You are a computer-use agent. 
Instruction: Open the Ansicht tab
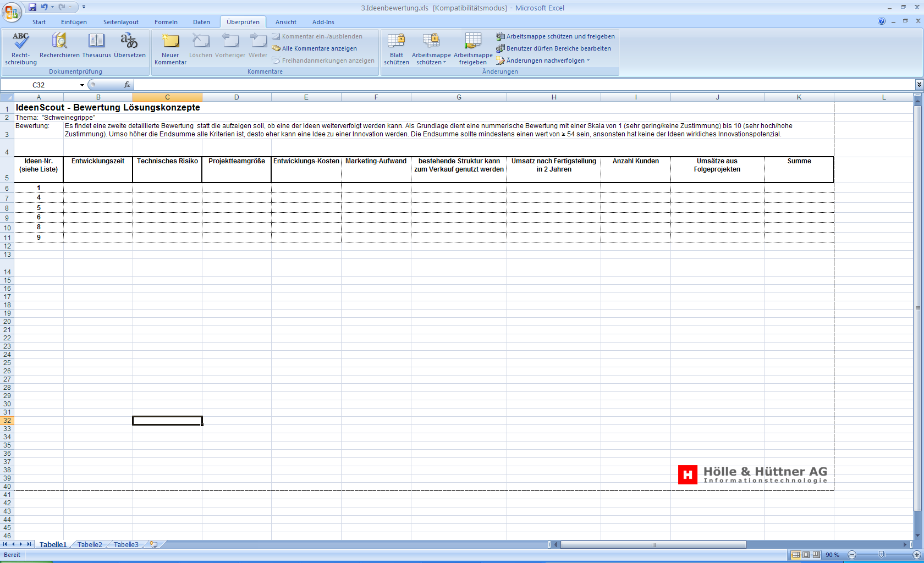pos(286,22)
